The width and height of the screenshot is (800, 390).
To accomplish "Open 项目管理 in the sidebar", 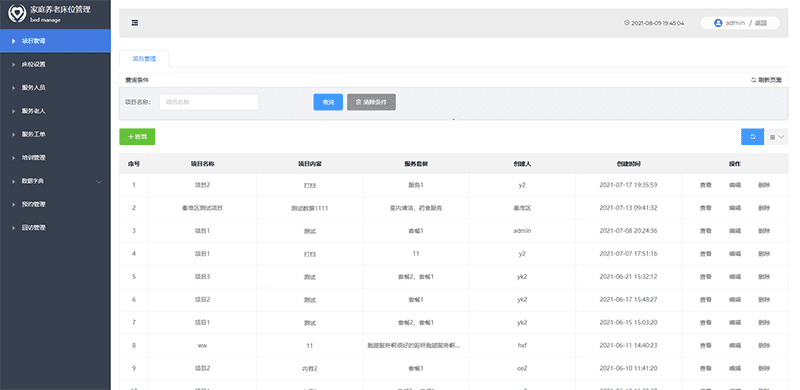I will (x=55, y=41).
